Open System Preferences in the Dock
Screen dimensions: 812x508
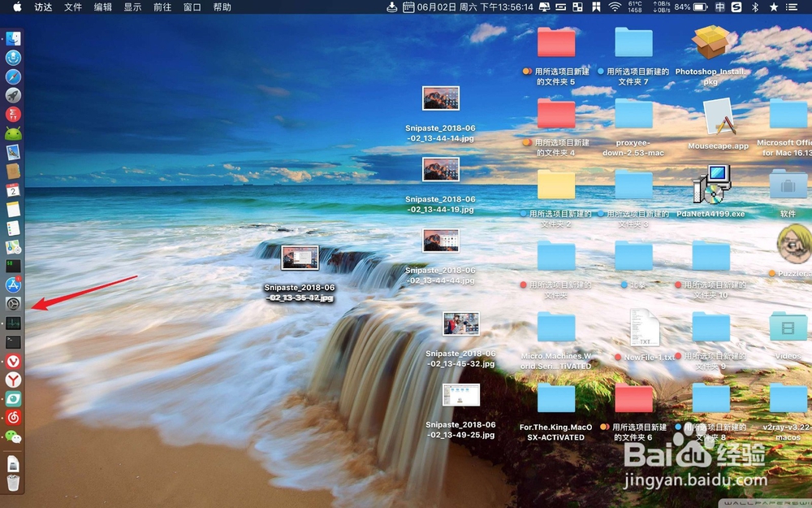click(x=13, y=303)
